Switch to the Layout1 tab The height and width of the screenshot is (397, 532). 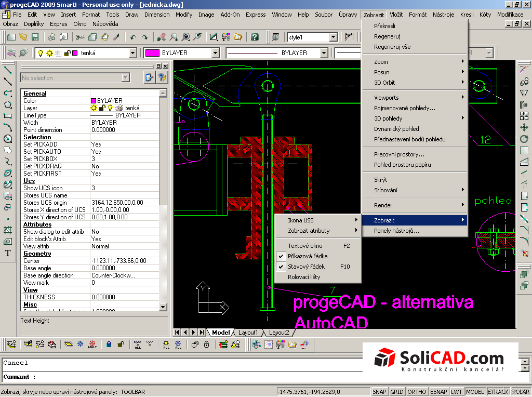248,333
